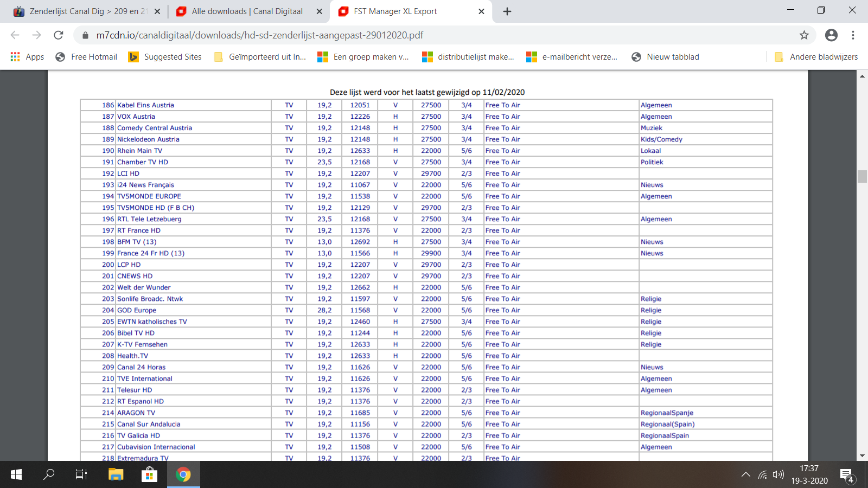Show hidden system tray icons

pos(746,474)
